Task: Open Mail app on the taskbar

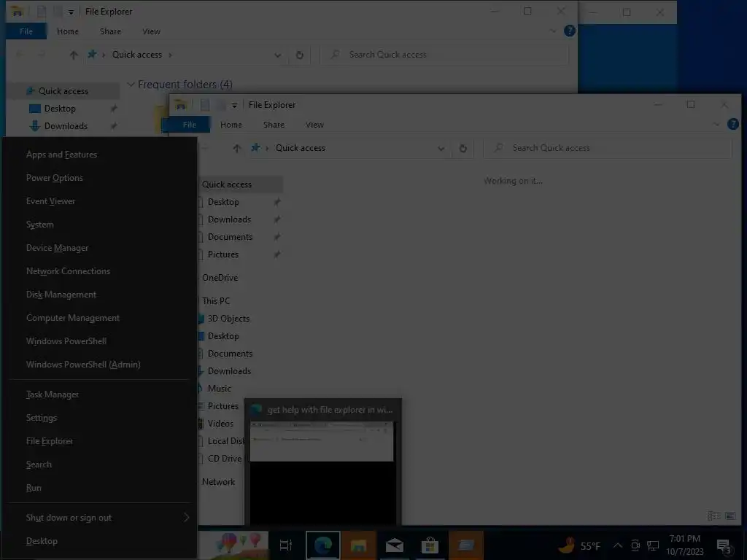Action: (395, 545)
